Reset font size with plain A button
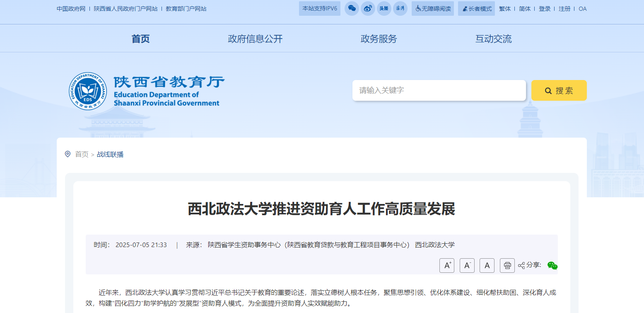Viewport: 644px width, 313px height. tap(487, 265)
